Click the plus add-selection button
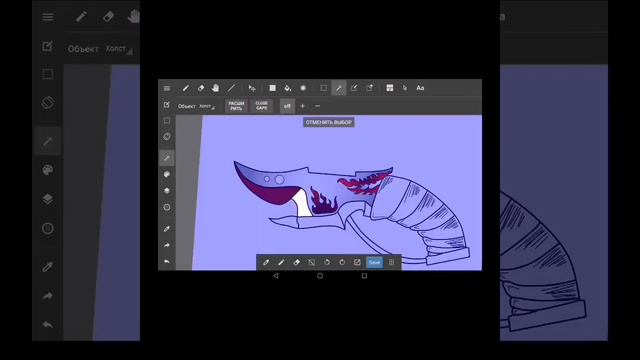Screen dimensions: 640x360 [x=302, y=106]
